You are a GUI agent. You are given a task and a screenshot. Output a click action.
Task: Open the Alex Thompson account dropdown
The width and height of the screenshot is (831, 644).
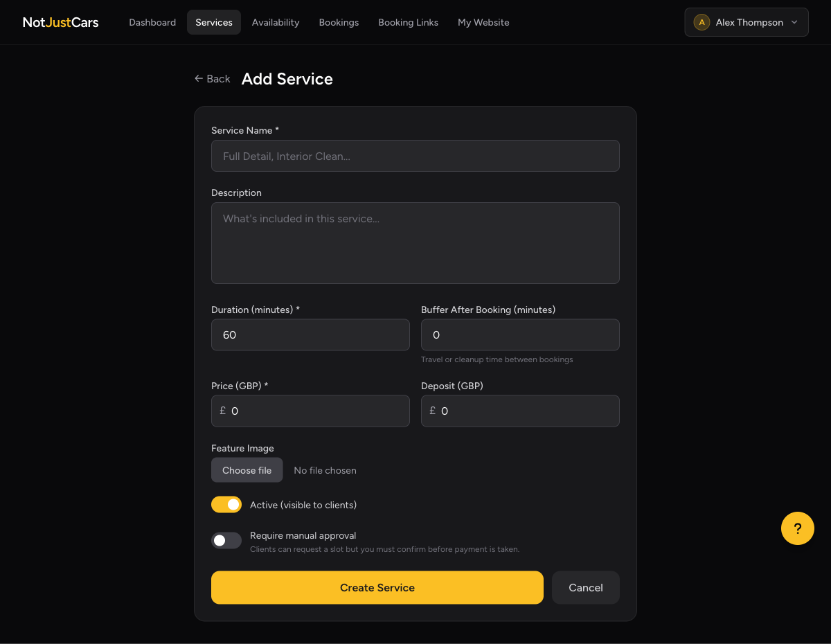coord(746,22)
